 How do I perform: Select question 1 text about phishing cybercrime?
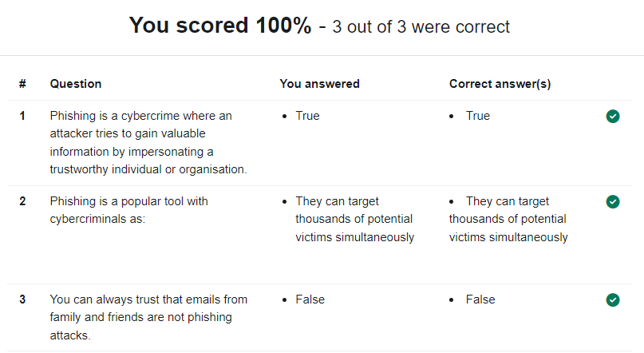pyautogui.click(x=148, y=143)
